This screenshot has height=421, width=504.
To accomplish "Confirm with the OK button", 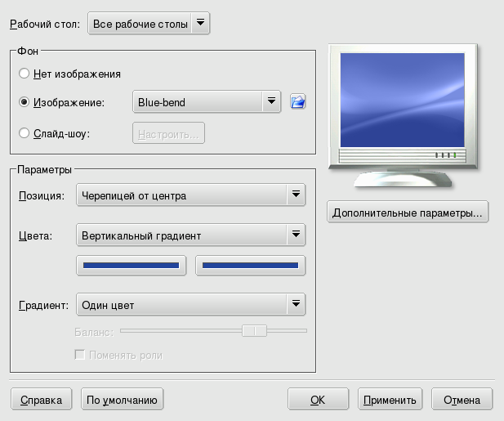I will (x=318, y=400).
